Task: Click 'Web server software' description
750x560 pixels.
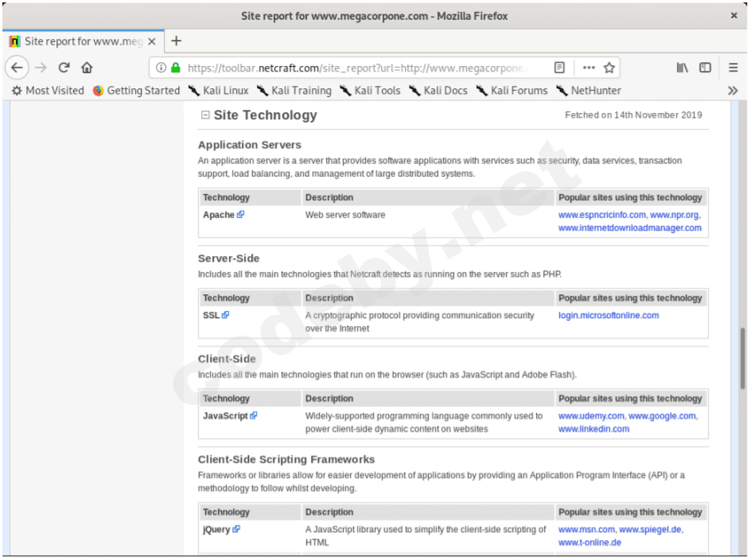Action: 345,215
